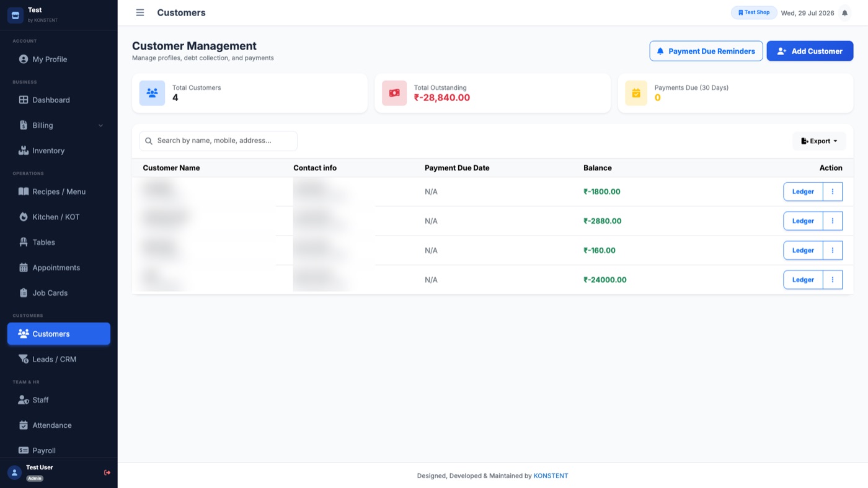Expand the Billing submenu

59,125
